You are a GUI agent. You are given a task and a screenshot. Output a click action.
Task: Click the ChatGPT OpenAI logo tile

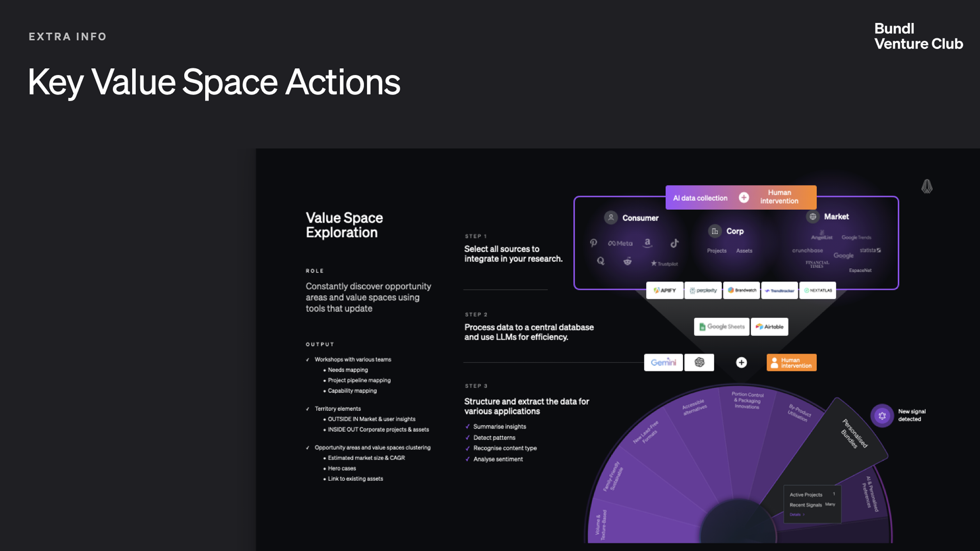[x=699, y=362]
